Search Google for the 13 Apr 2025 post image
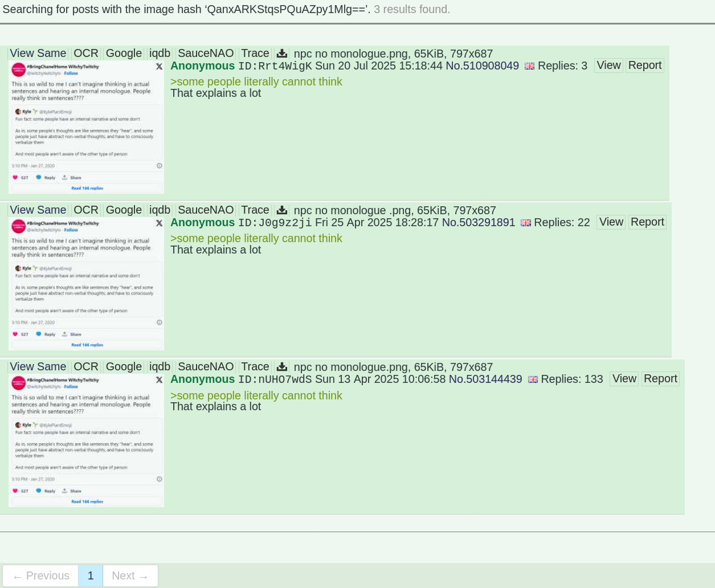 pos(124,366)
